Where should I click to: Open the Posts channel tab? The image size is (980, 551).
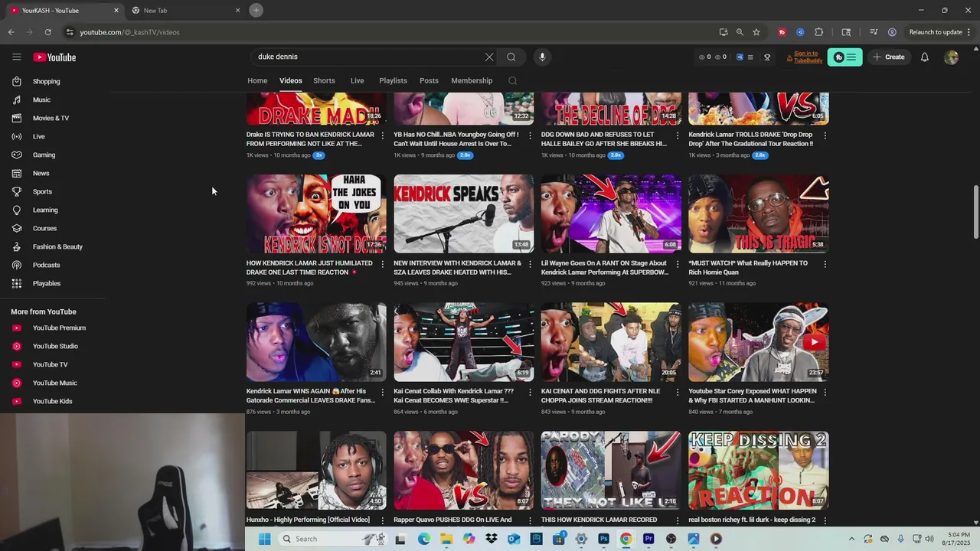[429, 80]
